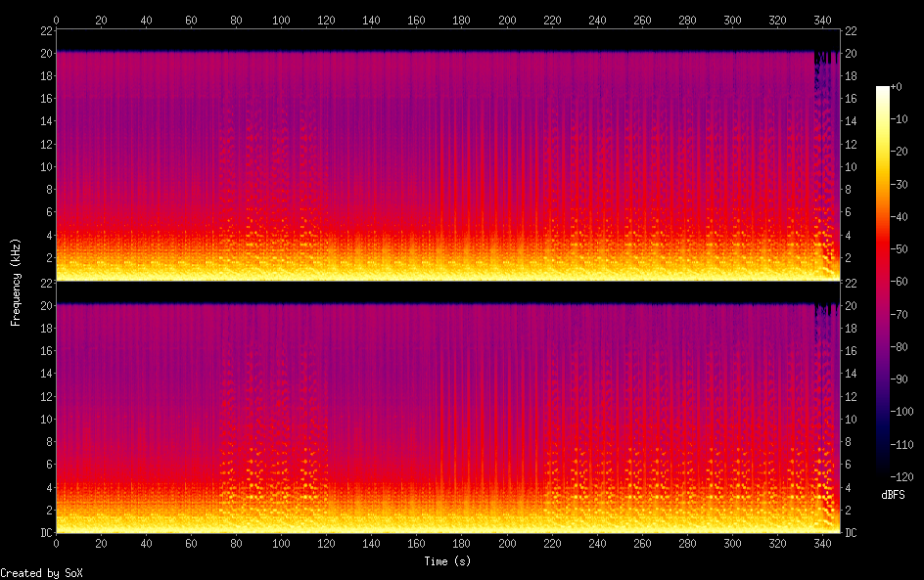This screenshot has width=924, height=580.
Task: Click the 160 tick on the top time axis
Action: click(x=417, y=19)
